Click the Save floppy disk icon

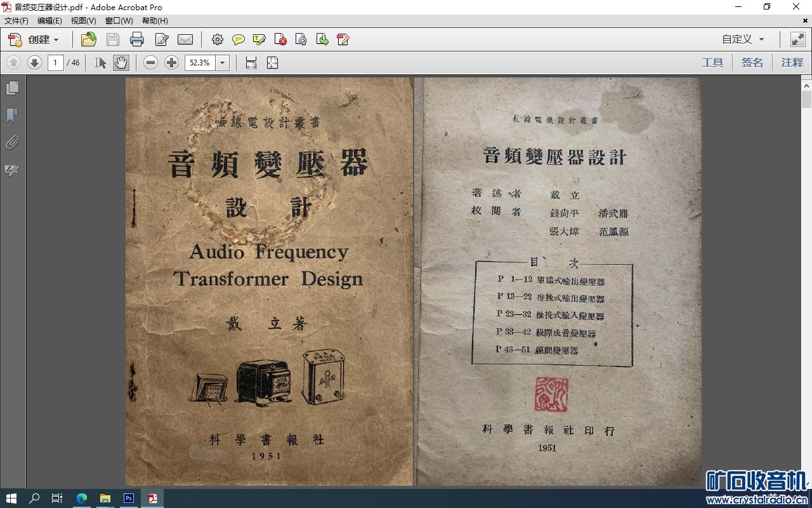click(113, 39)
